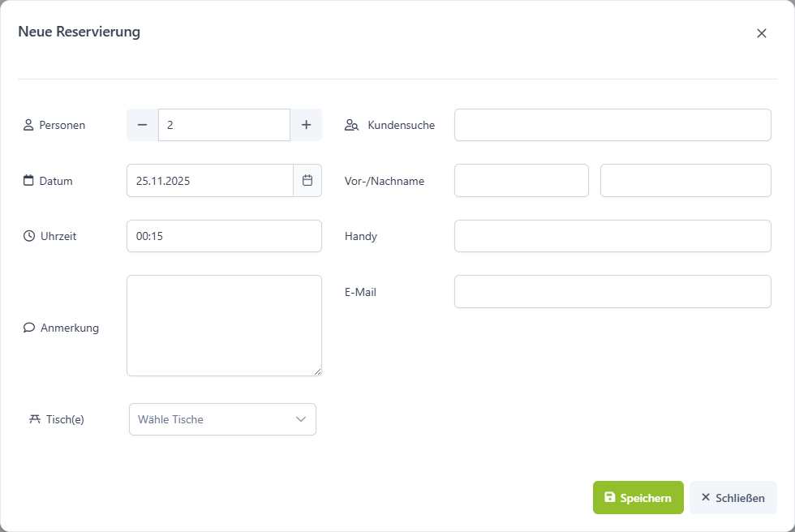
Task: Close dialog with the X icon at top
Action: 762,33
